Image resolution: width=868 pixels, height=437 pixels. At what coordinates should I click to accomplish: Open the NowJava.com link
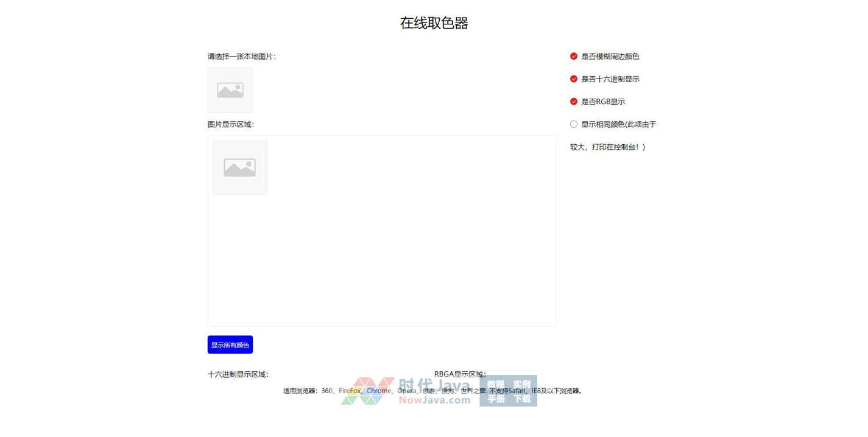[x=434, y=400]
